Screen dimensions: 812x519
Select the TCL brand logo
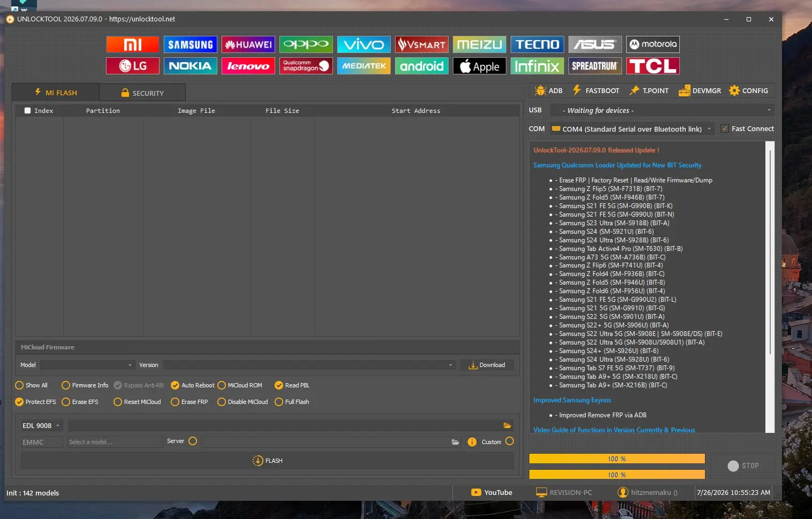pos(653,66)
